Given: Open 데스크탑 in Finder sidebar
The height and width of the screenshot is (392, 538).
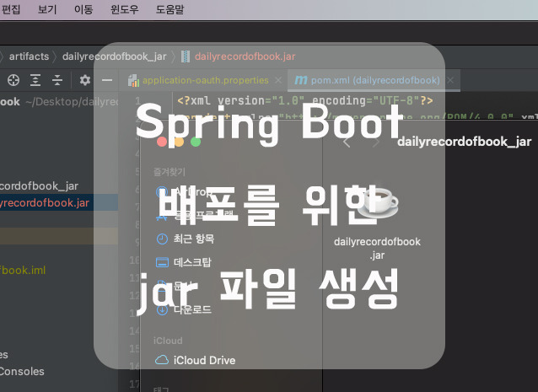Looking at the screenshot, I should (x=192, y=262).
